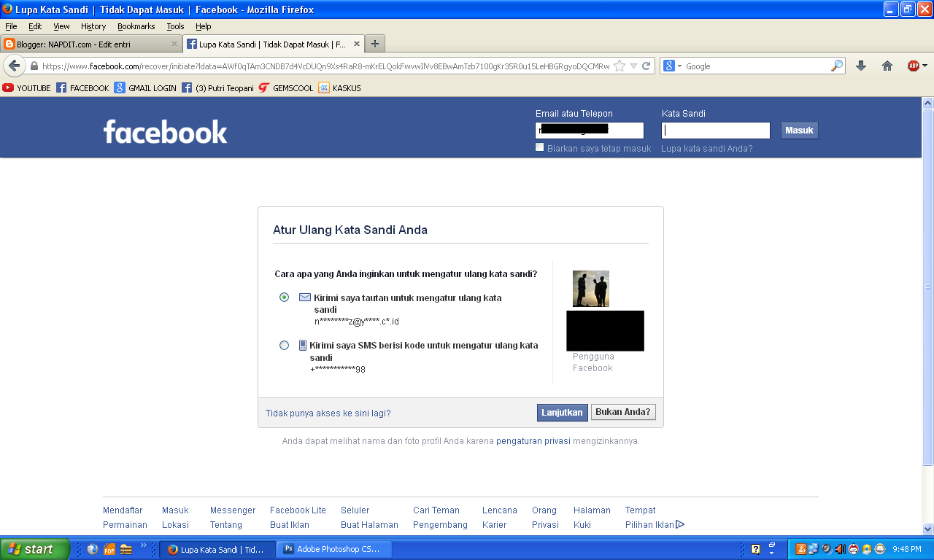Open the Downloads arrow icon

pyautogui.click(x=861, y=66)
